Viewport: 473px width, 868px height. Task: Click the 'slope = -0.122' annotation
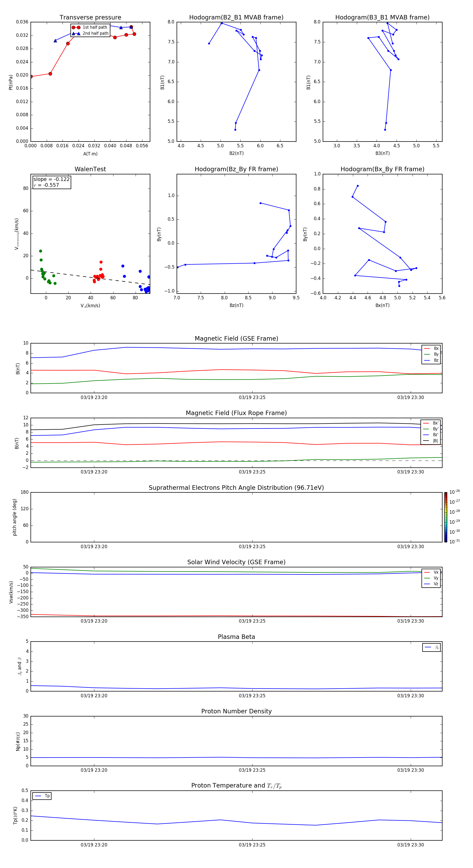(x=52, y=179)
